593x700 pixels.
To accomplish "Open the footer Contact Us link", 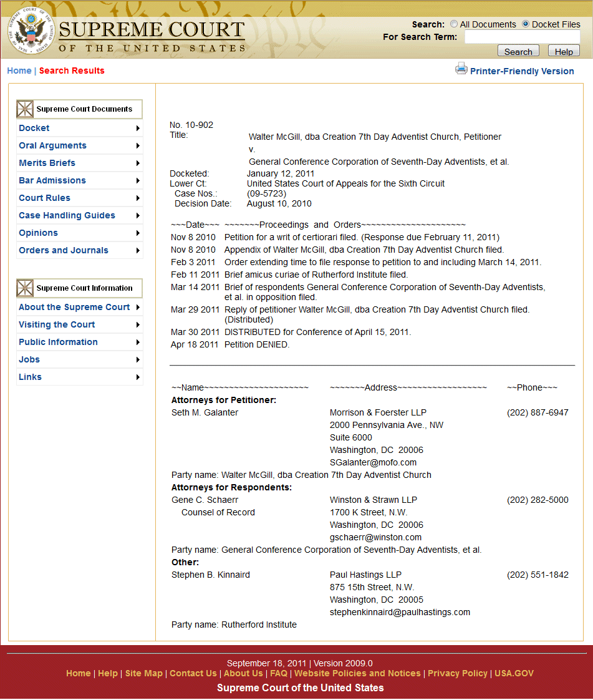I will [x=193, y=673].
